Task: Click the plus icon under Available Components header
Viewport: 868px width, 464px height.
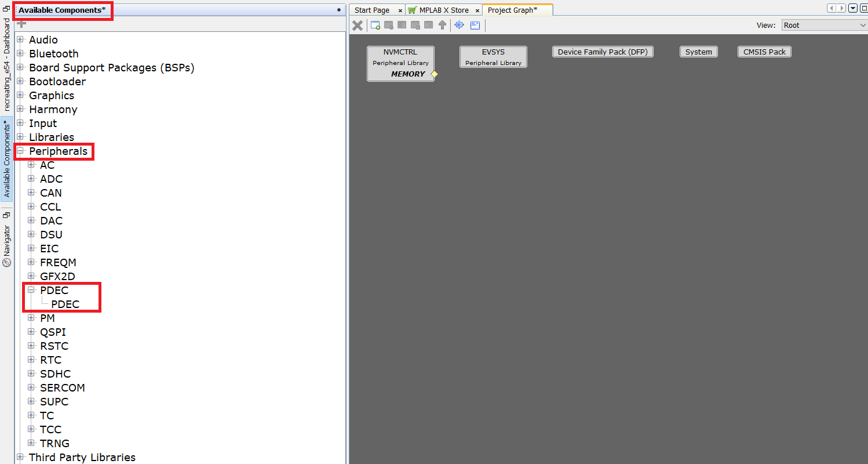Action: [x=21, y=24]
